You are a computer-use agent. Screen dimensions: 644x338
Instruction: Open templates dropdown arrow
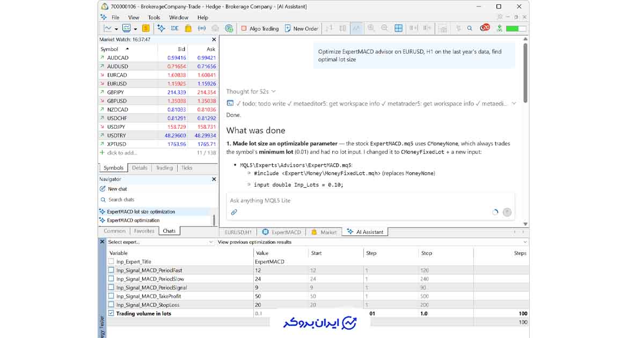135,28
